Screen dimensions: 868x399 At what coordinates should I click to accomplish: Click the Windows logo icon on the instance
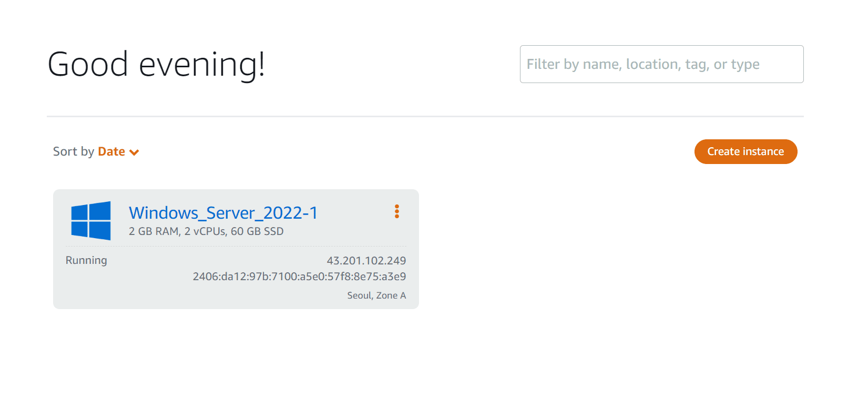pos(91,221)
